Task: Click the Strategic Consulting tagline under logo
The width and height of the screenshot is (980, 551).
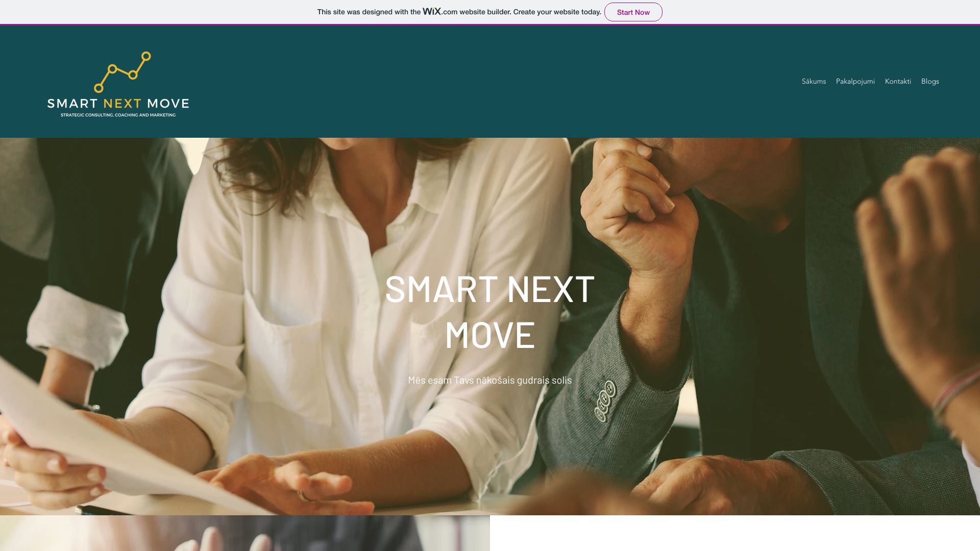Action: [118, 115]
